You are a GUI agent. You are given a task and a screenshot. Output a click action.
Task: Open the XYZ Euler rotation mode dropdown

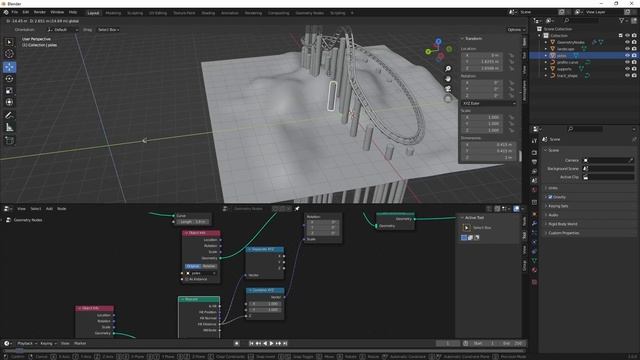(x=489, y=103)
